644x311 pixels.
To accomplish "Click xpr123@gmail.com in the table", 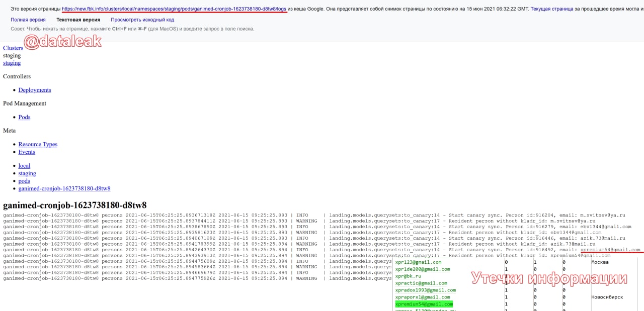I will tap(418, 262).
